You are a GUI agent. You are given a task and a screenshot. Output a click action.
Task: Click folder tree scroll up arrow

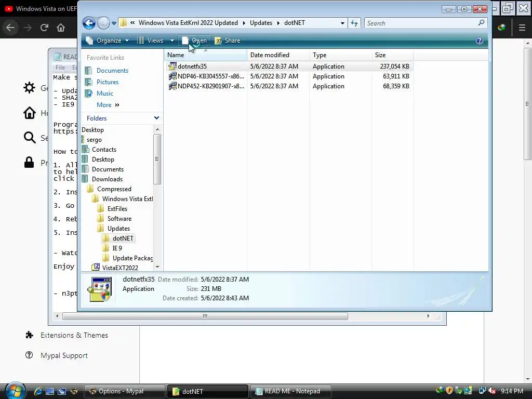157,129
